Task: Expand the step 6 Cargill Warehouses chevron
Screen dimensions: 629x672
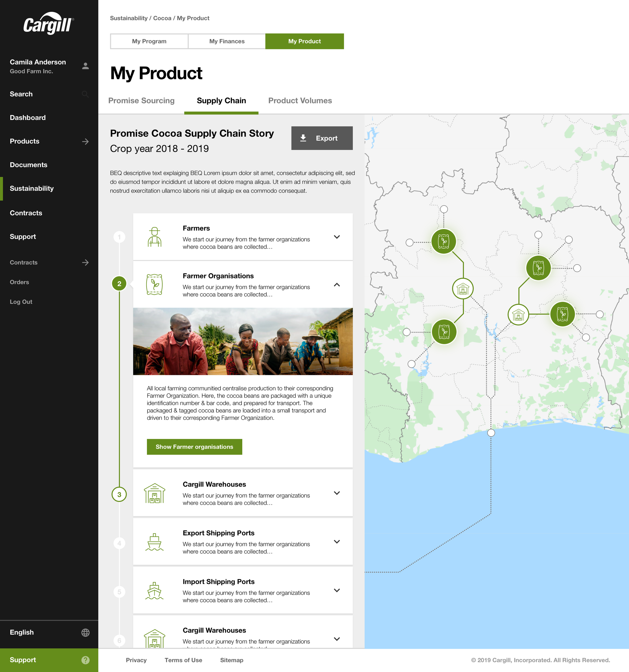Action: coord(337,639)
